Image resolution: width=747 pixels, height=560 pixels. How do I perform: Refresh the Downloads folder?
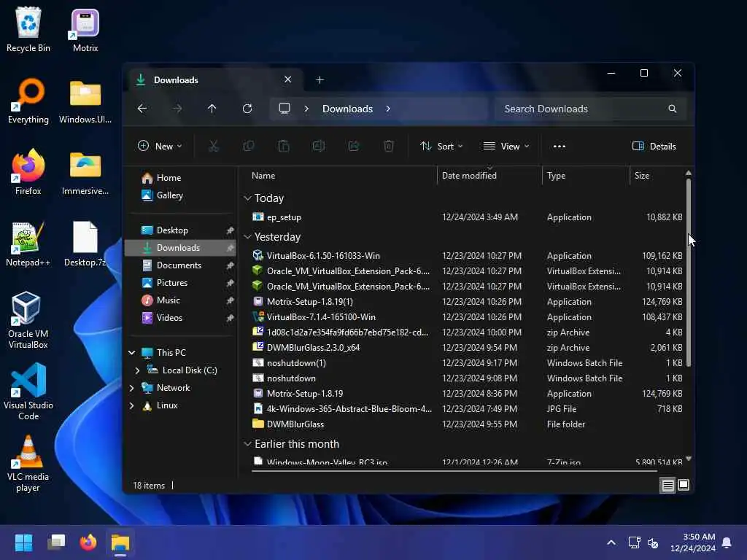tap(247, 109)
